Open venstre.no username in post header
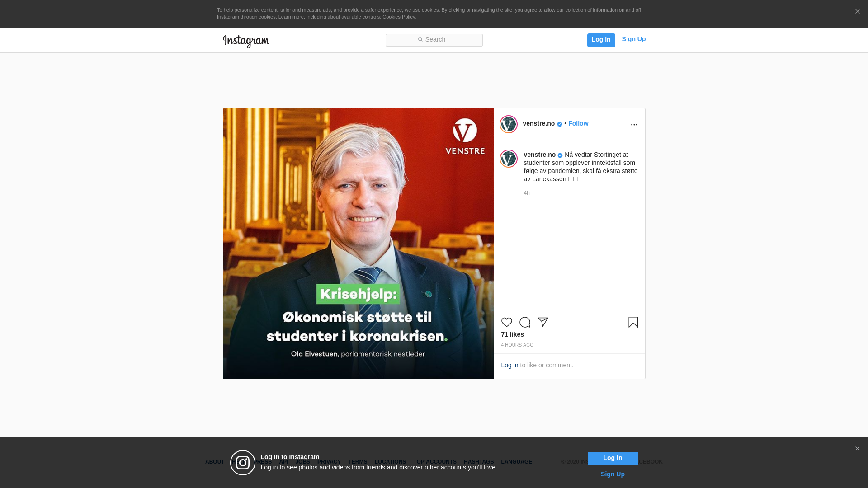This screenshot has width=868, height=488. [538, 123]
